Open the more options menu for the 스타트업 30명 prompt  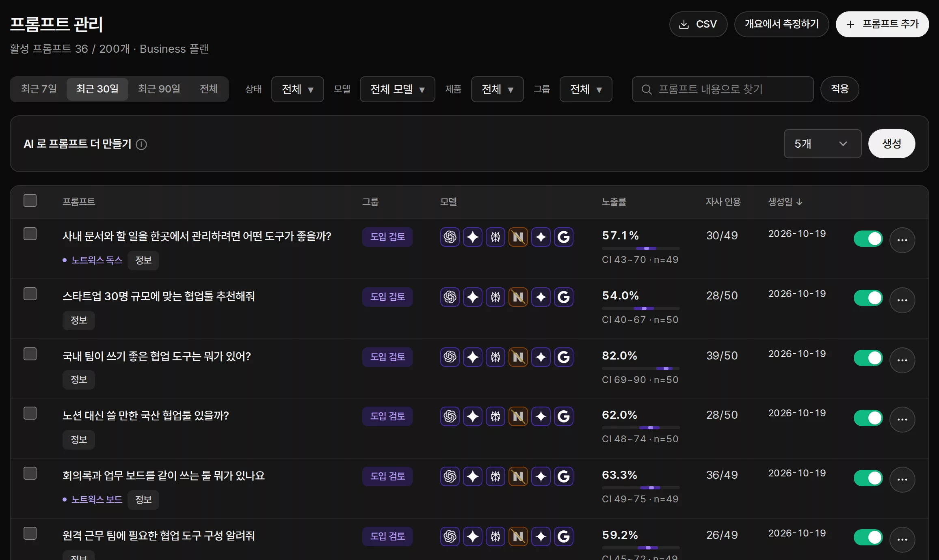[902, 300]
